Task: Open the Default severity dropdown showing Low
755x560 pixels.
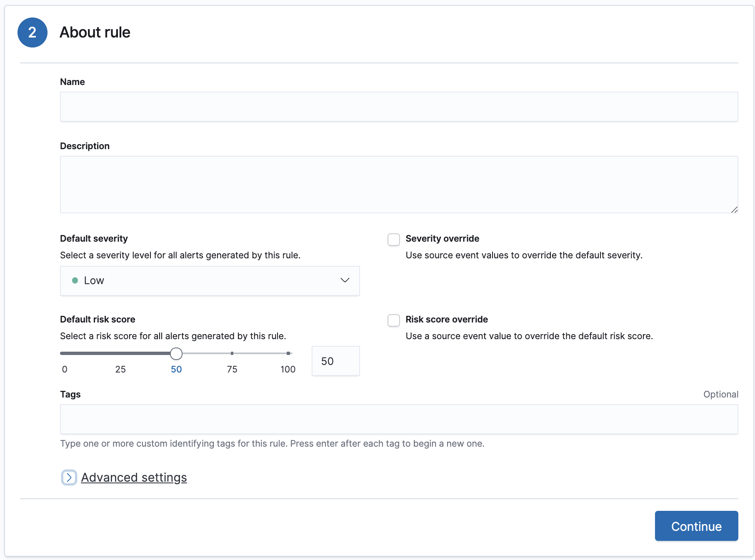Action: pyautogui.click(x=210, y=280)
